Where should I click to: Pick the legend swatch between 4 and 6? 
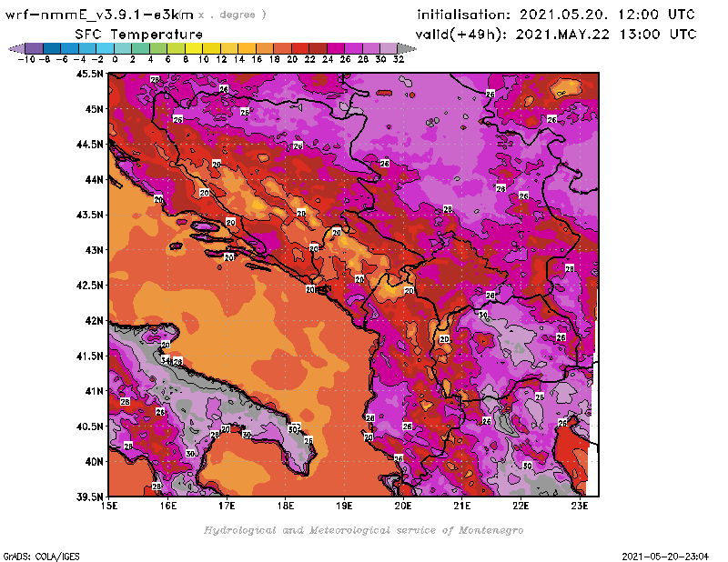click(158, 48)
